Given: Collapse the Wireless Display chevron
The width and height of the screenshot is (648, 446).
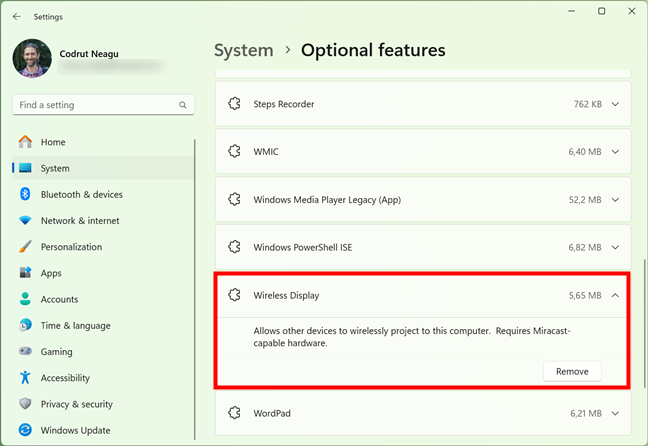Looking at the screenshot, I should [615, 295].
